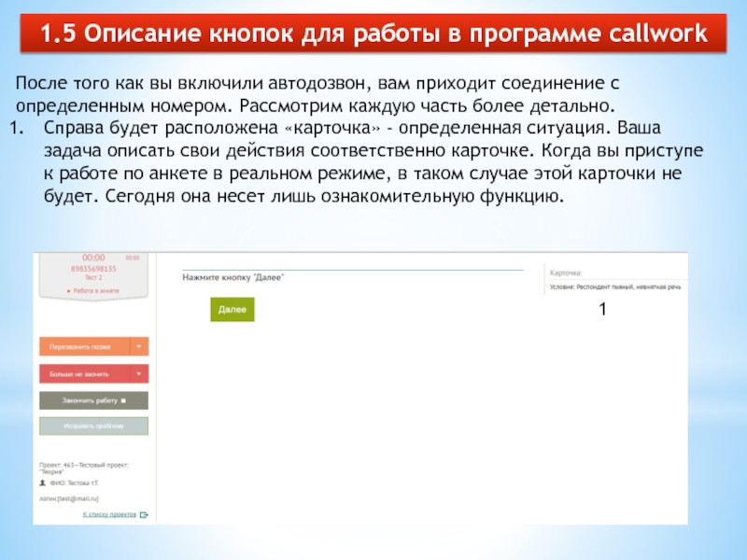Click the large call timer 00:00

[93, 258]
